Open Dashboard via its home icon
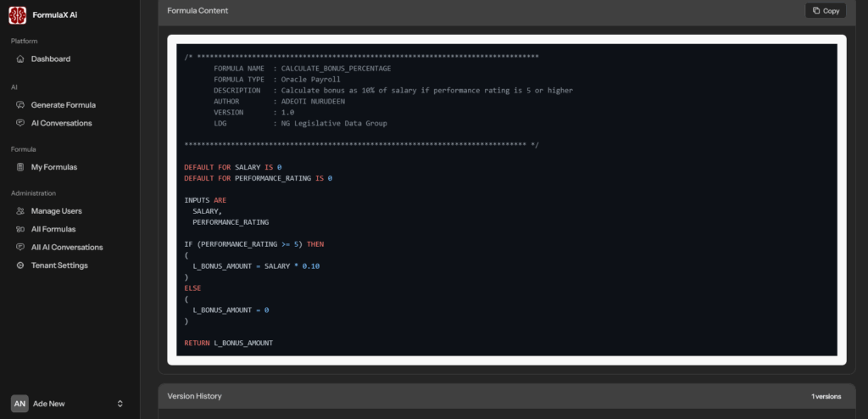 pos(20,59)
